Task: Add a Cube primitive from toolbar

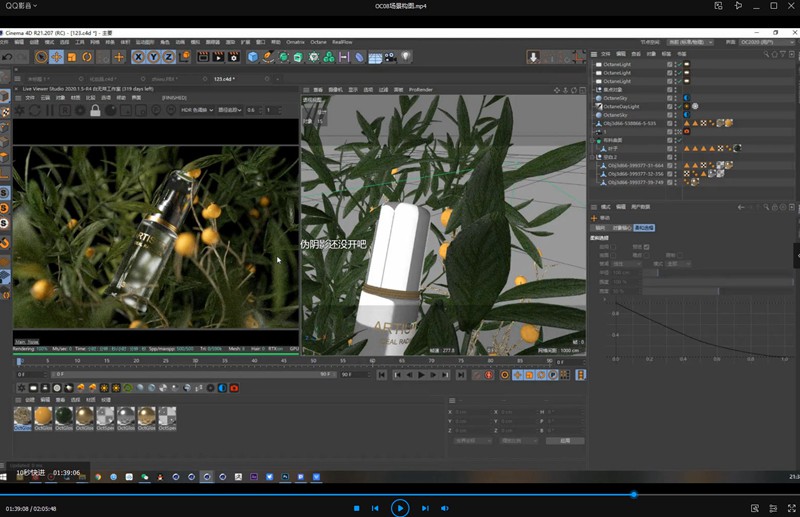Action: coord(253,57)
